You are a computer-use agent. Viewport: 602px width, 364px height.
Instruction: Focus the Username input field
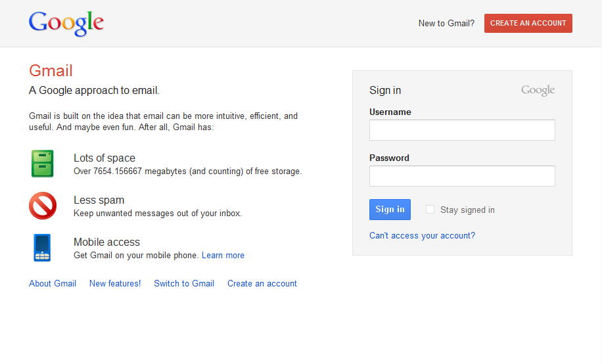(x=462, y=130)
